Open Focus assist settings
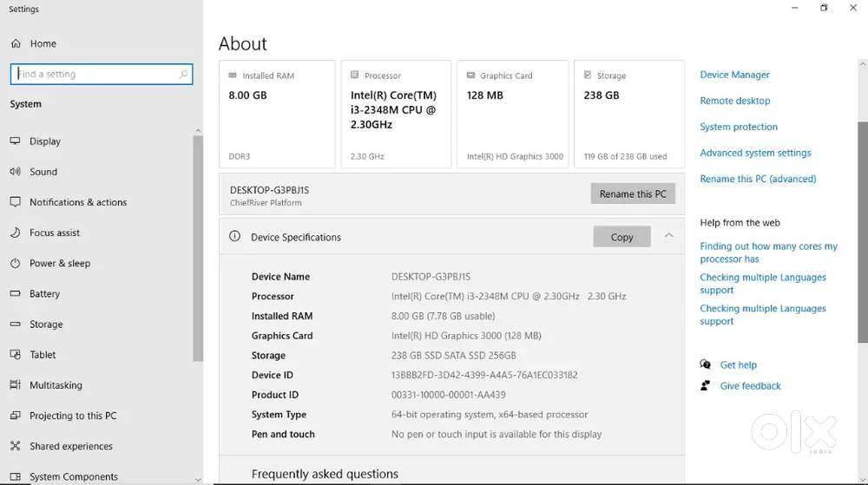 (x=54, y=233)
